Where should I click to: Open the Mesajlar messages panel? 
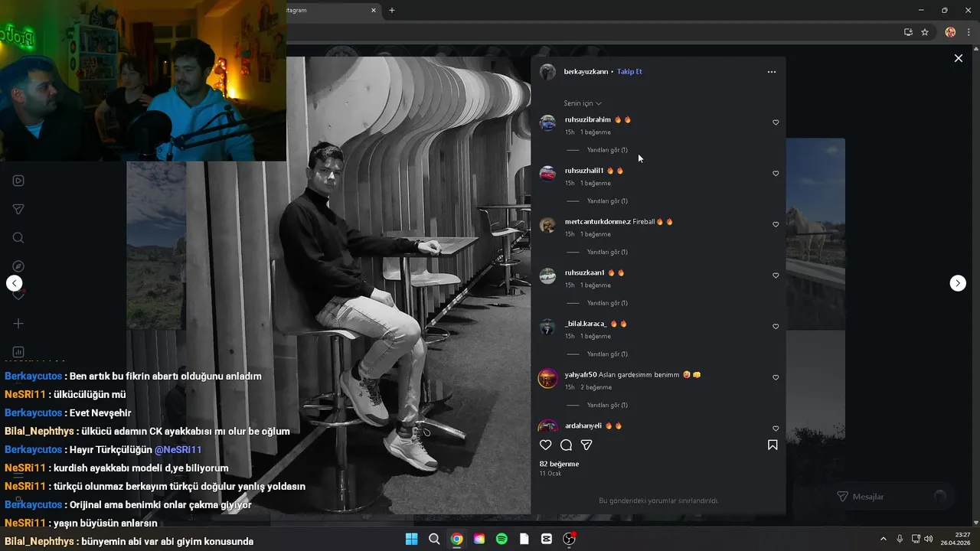(x=892, y=497)
